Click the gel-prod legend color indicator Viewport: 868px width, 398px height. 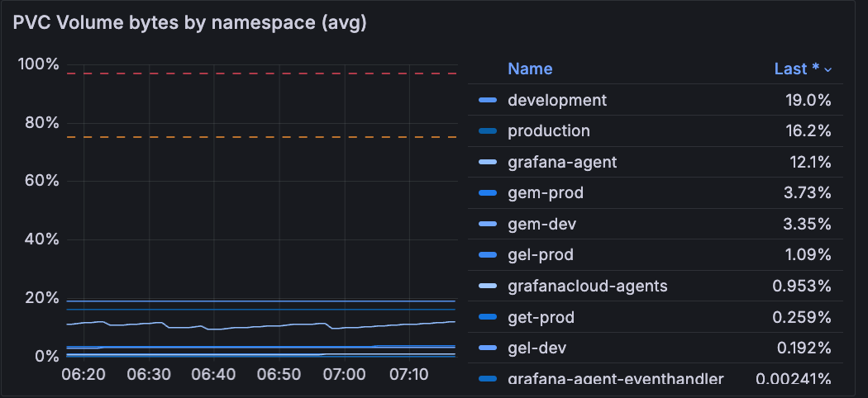click(488, 255)
